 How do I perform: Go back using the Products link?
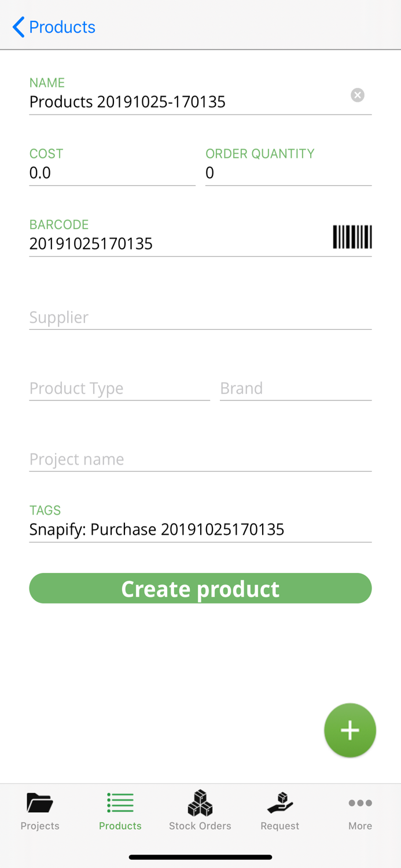point(62,27)
